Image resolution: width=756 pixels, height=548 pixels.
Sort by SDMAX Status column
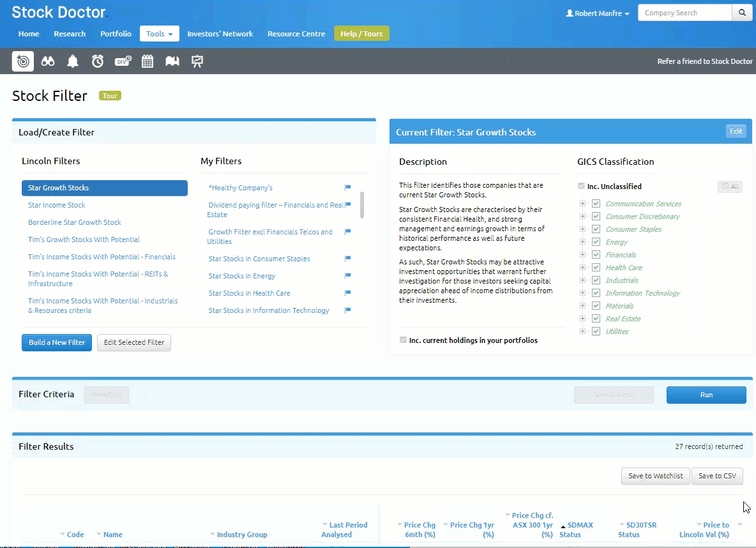click(576, 529)
